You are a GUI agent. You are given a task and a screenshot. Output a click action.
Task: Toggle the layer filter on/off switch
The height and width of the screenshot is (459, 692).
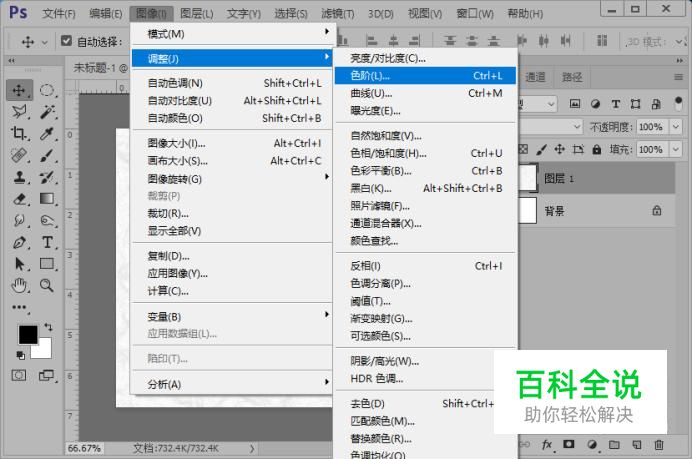click(x=679, y=104)
